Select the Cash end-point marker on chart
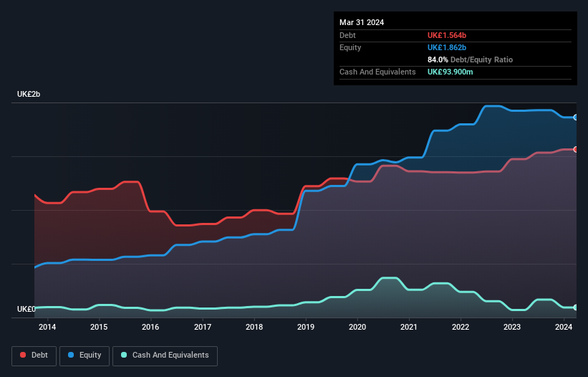 [576, 307]
